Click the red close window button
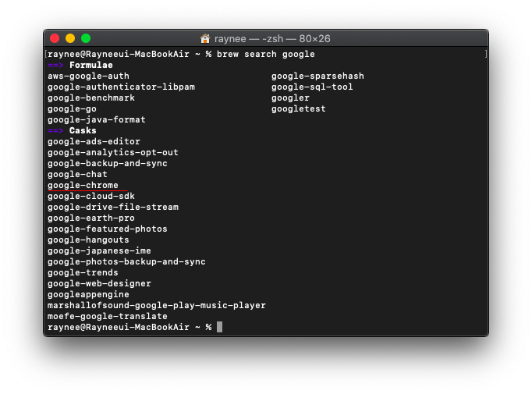 click(55, 38)
